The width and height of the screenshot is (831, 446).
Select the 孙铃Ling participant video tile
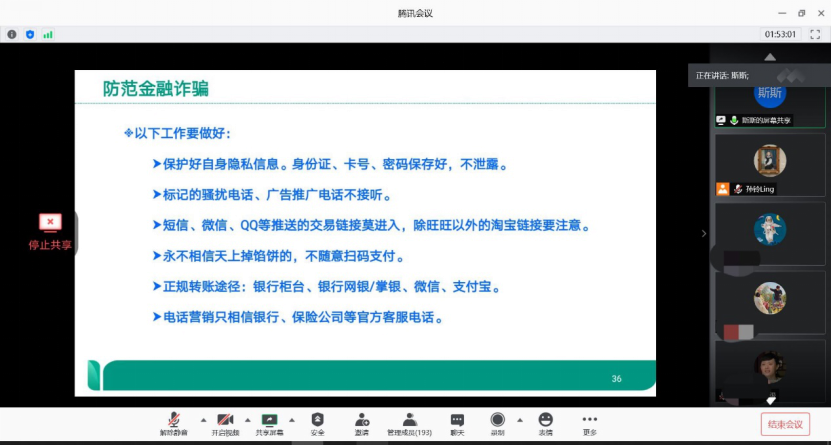(x=769, y=164)
